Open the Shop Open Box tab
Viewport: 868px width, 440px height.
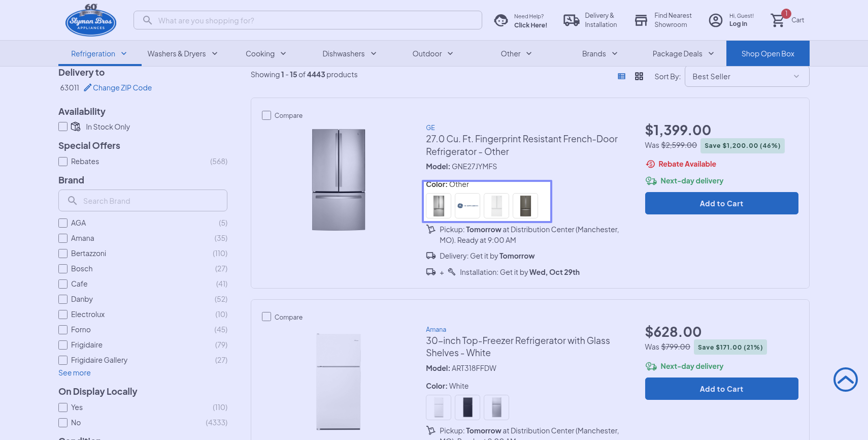pyautogui.click(x=767, y=54)
